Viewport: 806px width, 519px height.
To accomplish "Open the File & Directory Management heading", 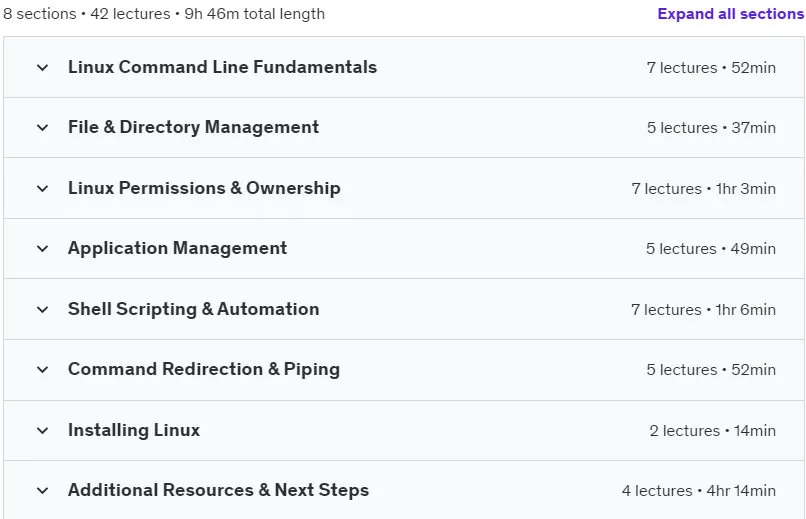I will [x=193, y=127].
